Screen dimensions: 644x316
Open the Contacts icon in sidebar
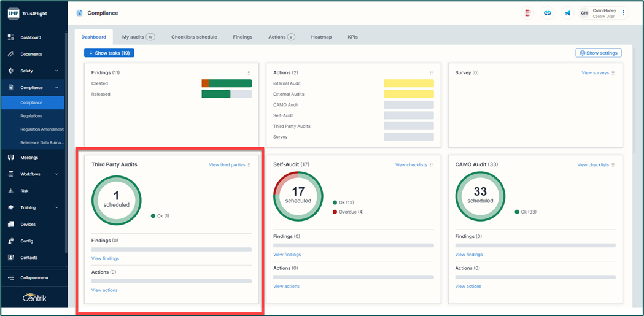click(x=11, y=258)
